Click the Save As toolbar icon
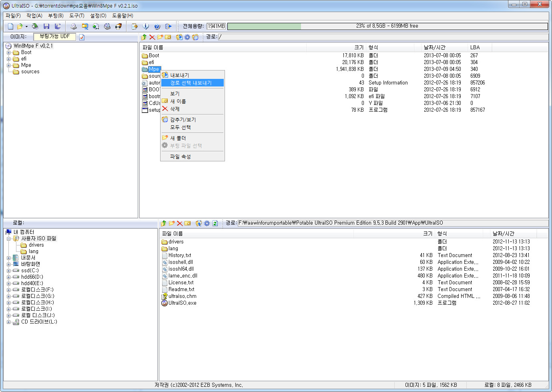This screenshot has height=392, width=552. (58, 26)
